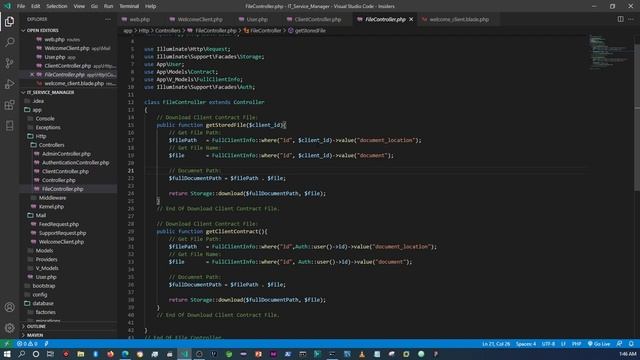Viewport: 640px width, 360px height.
Task: Click the split editor icon
Action: click(620, 19)
